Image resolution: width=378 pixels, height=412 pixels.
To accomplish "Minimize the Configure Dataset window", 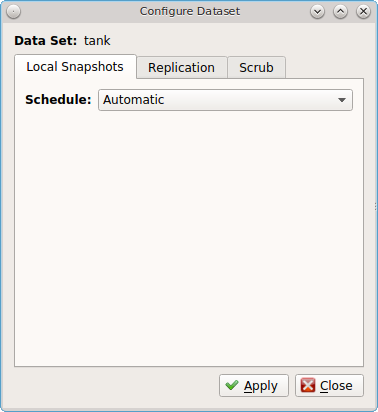I will click(317, 12).
